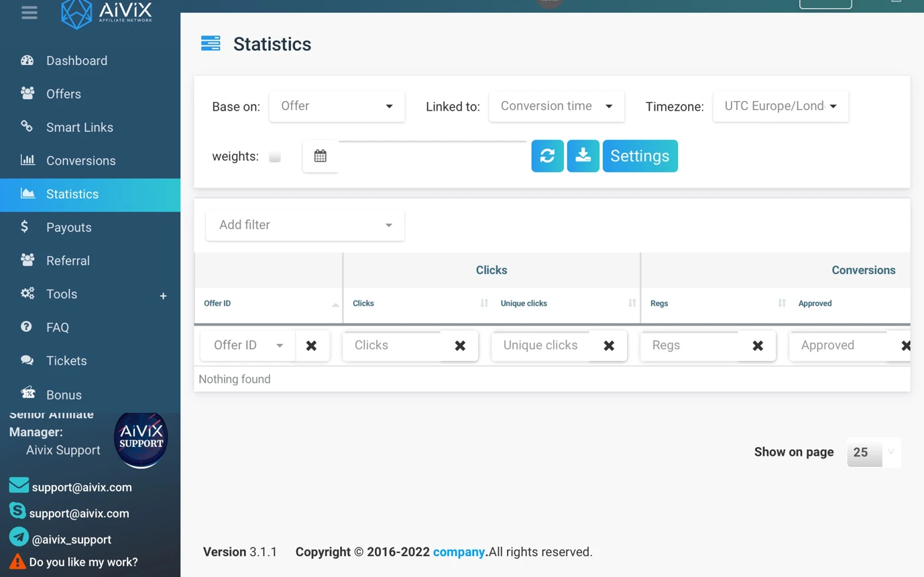
Task: Change the Show on page 25 selector
Action: pyautogui.click(x=874, y=452)
